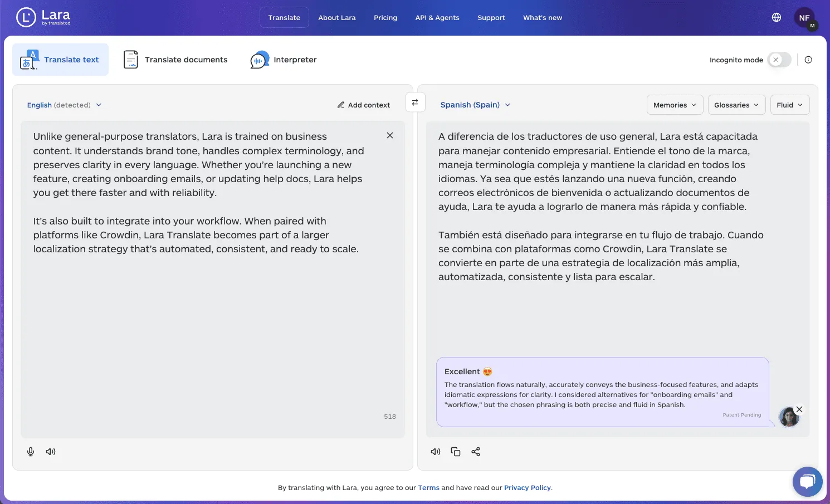Open the Privacy Policy link
The image size is (830, 504).
[x=527, y=488]
